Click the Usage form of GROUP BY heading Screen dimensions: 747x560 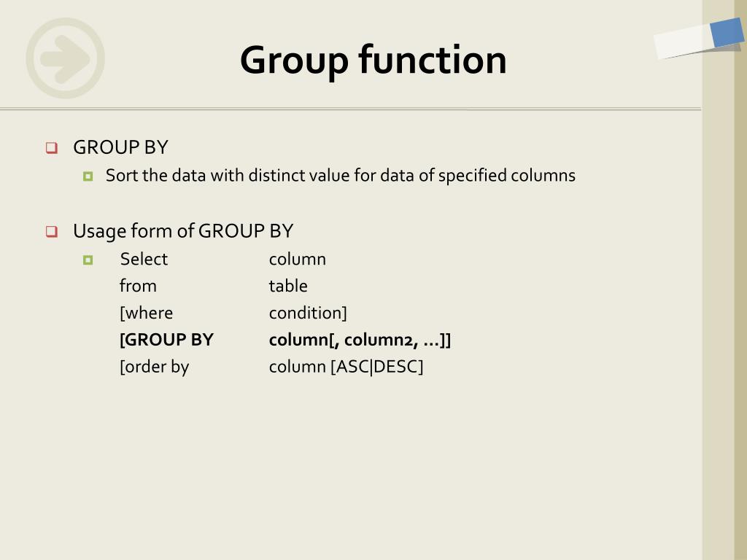pyautogui.click(x=183, y=231)
